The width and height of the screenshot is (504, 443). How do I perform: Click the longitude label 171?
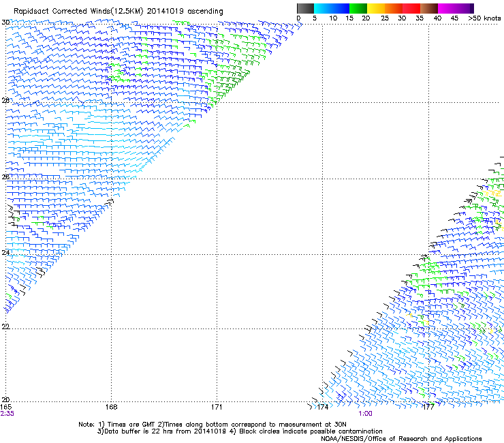[217, 407]
